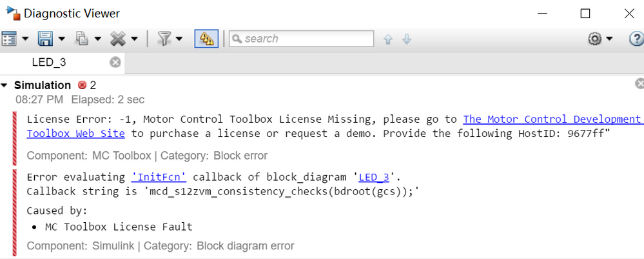Expand the Save options dropdown arrow
644x259 pixels.
pos(61,39)
